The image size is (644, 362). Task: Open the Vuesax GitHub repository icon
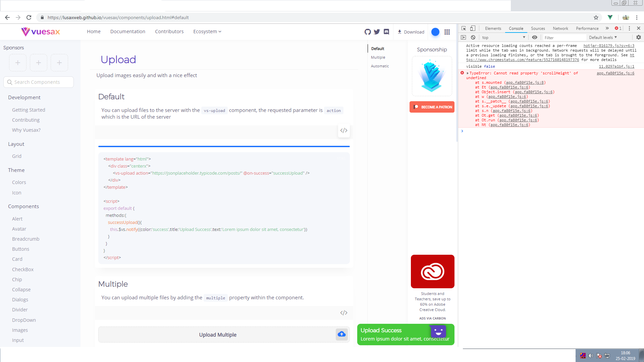coord(367,32)
